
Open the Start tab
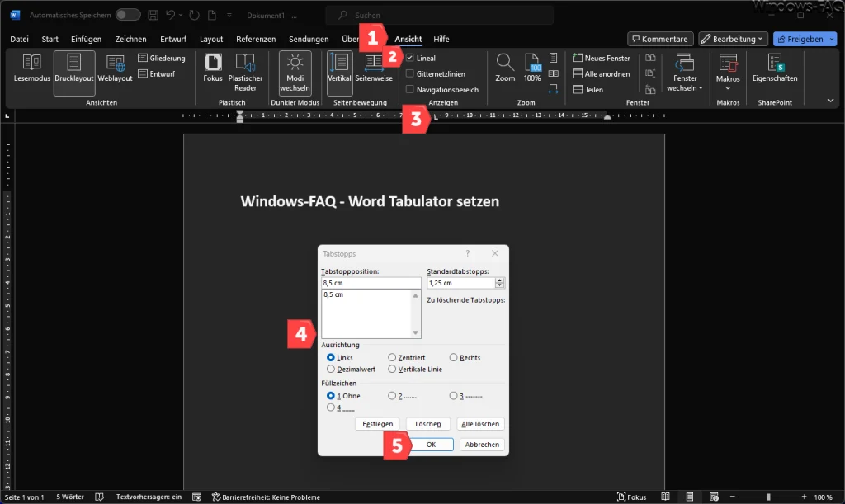[x=50, y=39]
